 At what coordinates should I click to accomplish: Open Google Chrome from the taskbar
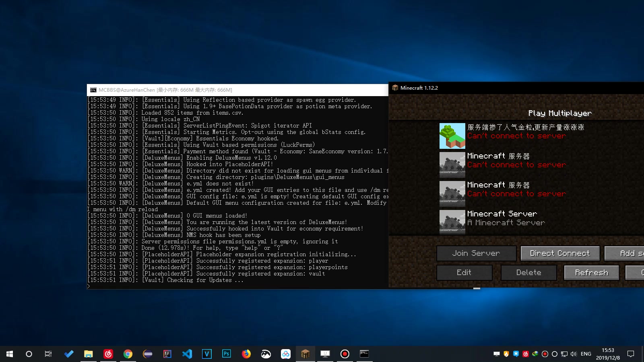128,354
